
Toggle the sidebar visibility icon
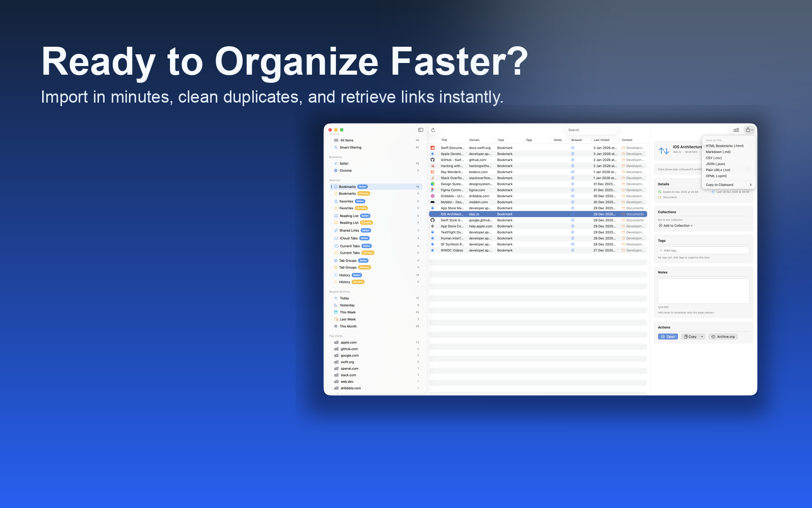coord(421,129)
